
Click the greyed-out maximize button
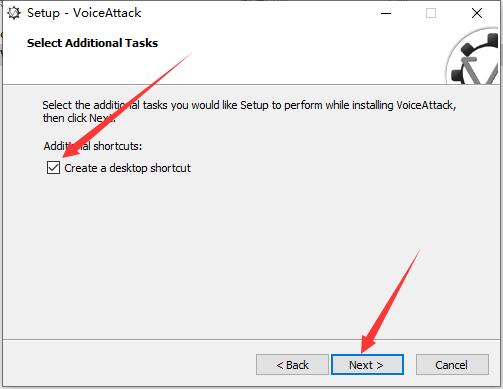click(x=431, y=13)
